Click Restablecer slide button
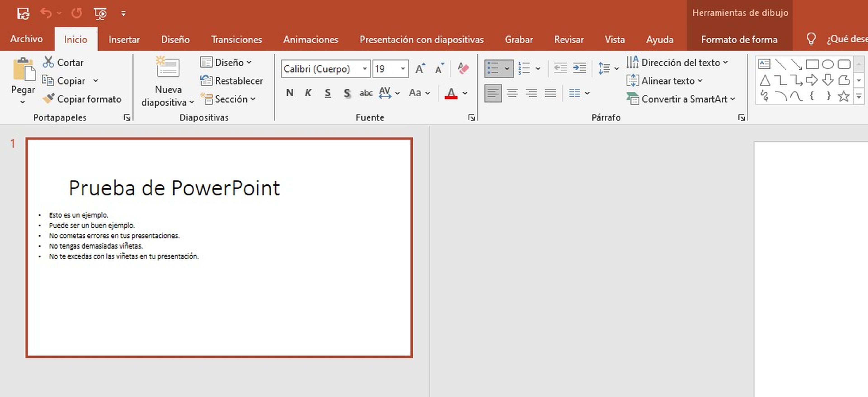The width and height of the screenshot is (868, 397). 231,81
